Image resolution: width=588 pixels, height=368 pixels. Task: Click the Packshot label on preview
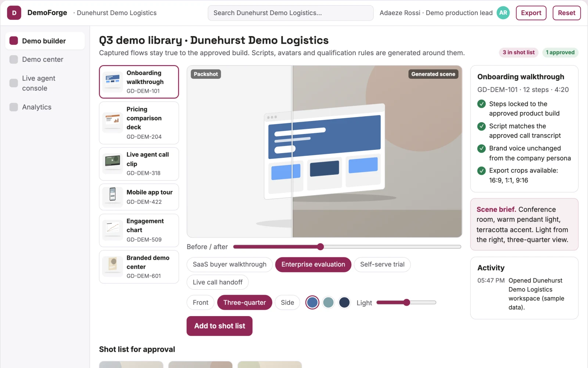(206, 74)
